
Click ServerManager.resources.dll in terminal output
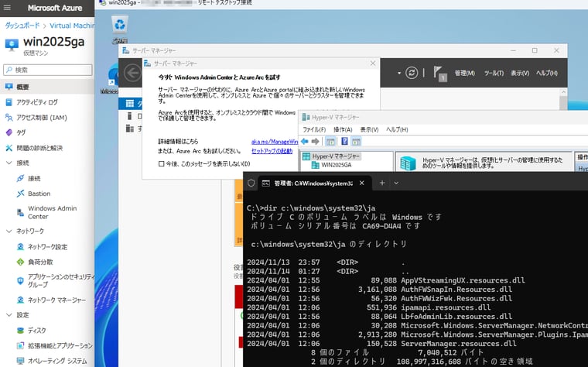coord(459,343)
